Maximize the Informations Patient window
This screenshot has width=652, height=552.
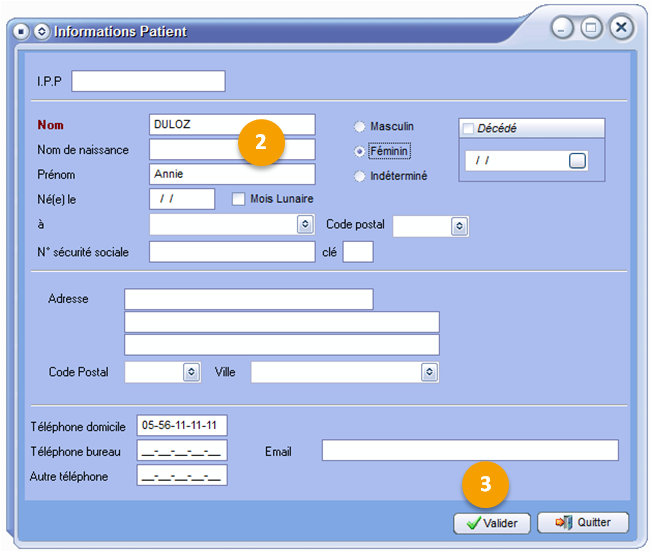(x=591, y=28)
